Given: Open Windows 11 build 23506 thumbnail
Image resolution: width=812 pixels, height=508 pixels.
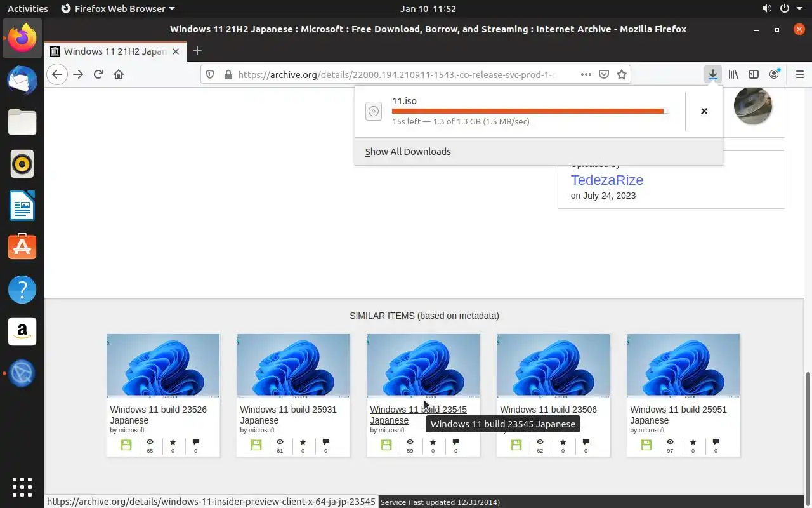Looking at the screenshot, I should pyautogui.click(x=553, y=365).
